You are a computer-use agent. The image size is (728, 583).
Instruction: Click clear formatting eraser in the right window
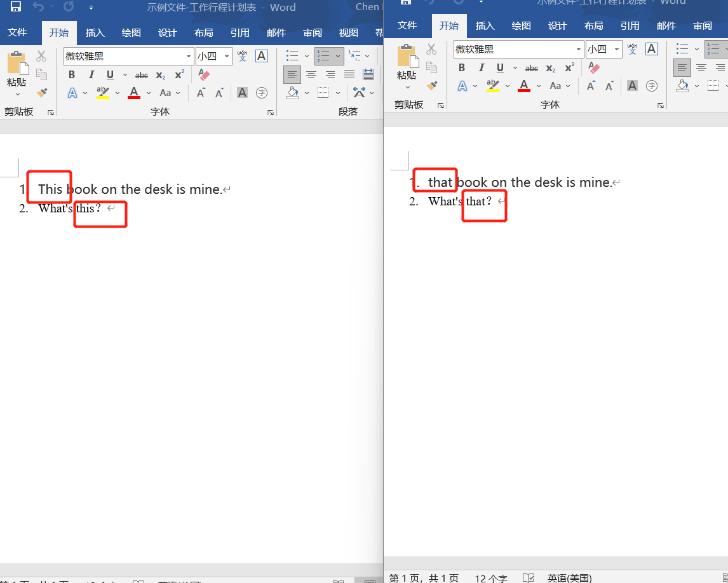point(594,67)
